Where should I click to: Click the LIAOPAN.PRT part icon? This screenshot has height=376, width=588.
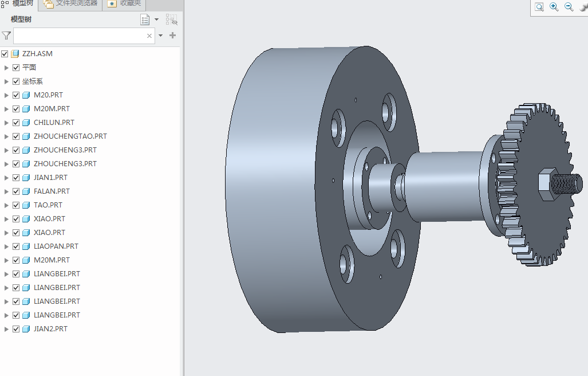tap(26, 246)
